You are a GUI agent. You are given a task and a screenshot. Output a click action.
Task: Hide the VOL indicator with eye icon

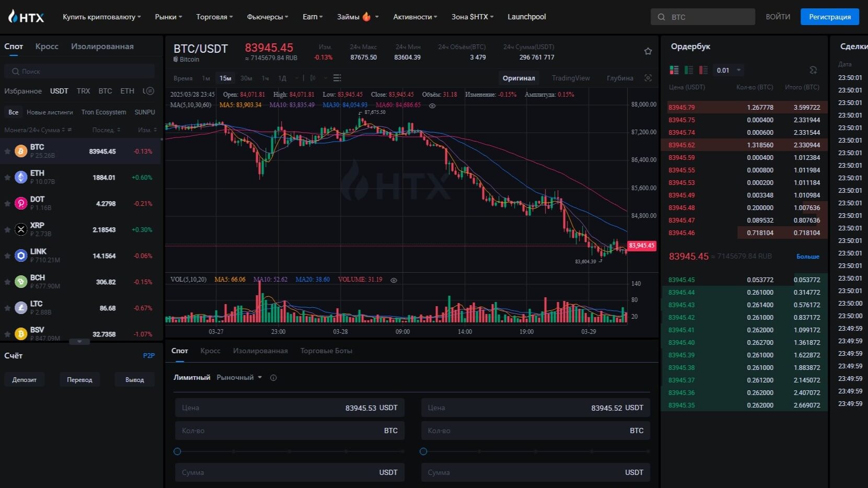pyautogui.click(x=394, y=280)
